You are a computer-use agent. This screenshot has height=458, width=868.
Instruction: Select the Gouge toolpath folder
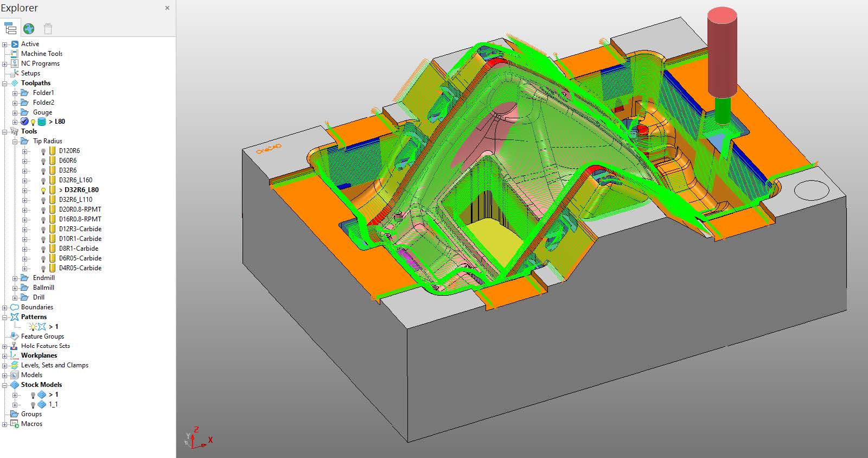coord(42,112)
